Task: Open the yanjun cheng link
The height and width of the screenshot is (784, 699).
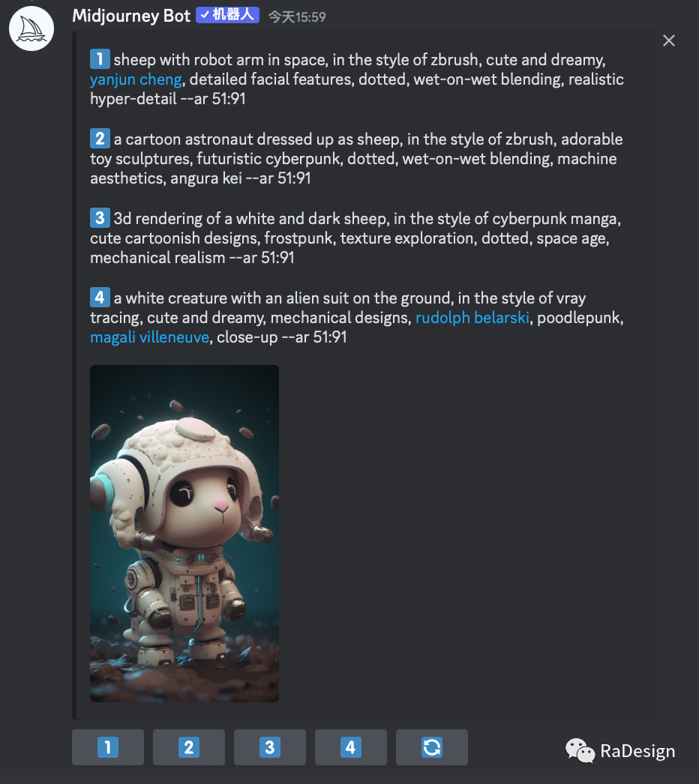Action: tap(136, 79)
